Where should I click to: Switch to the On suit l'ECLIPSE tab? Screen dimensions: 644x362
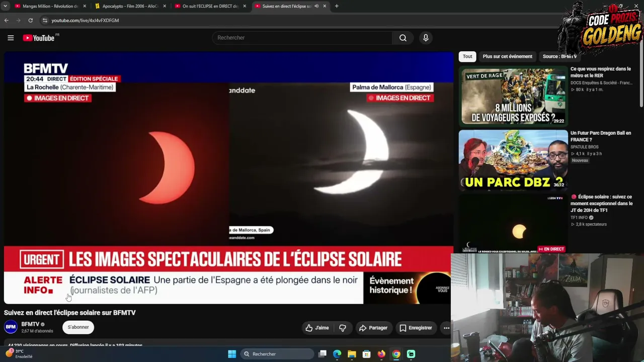pos(210,6)
